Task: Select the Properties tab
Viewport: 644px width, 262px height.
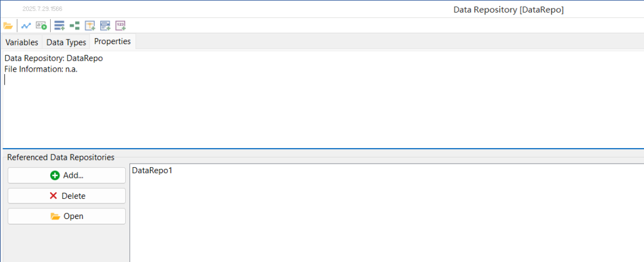Action: click(x=113, y=42)
